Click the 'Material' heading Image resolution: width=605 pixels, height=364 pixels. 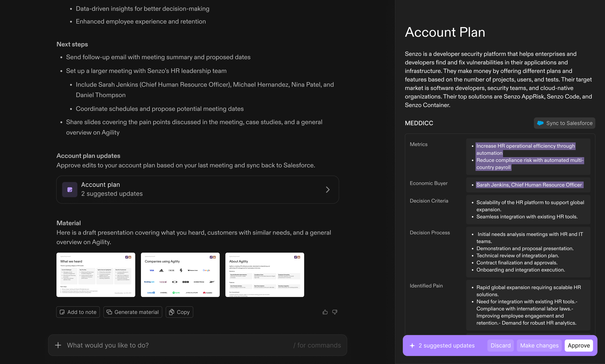(69, 223)
